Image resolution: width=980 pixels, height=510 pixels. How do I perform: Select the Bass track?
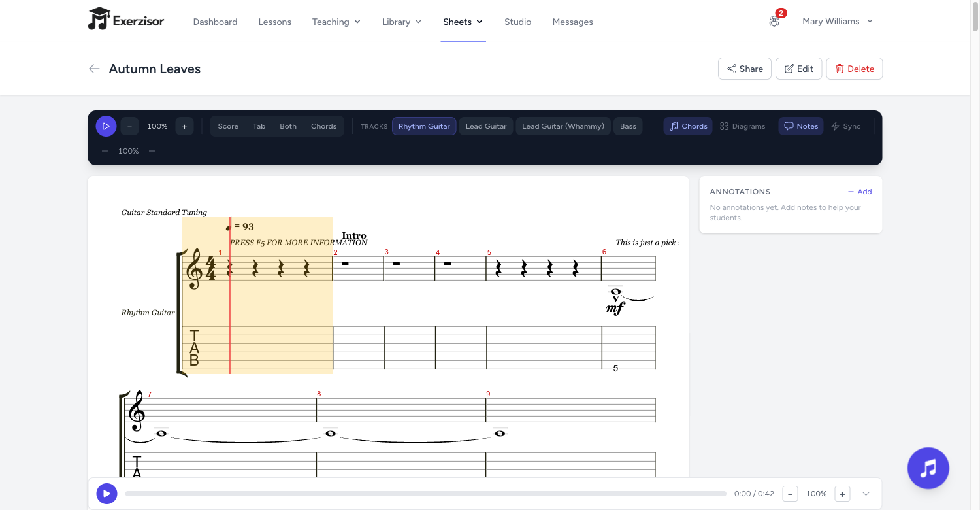point(628,126)
